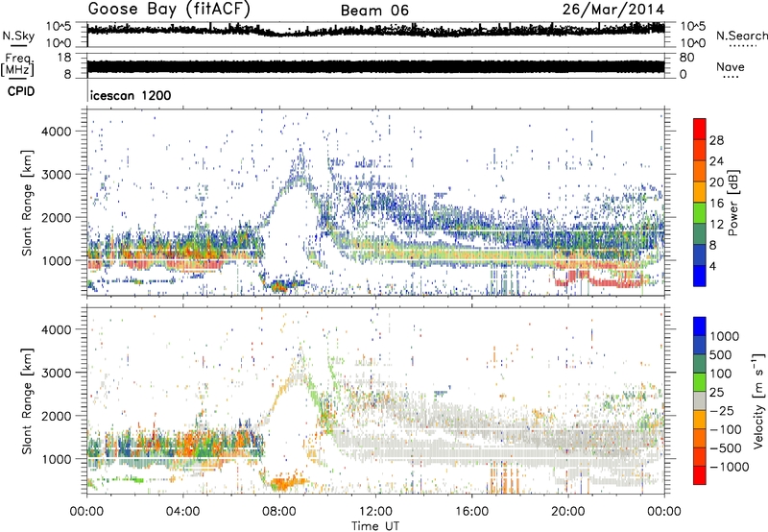768x532 pixels.
Task: Click the '3000' tick on velocity panel axis
Action: coord(56,373)
